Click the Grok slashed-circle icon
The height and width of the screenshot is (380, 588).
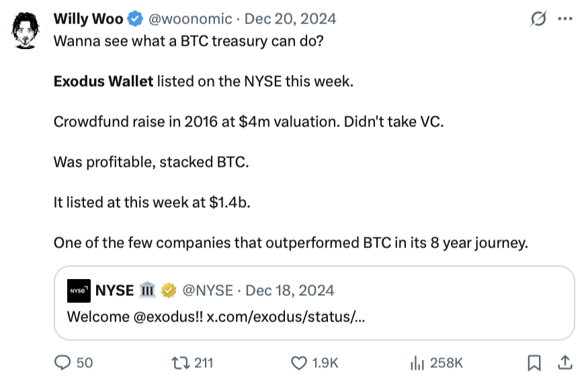click(x=538, y=20)
